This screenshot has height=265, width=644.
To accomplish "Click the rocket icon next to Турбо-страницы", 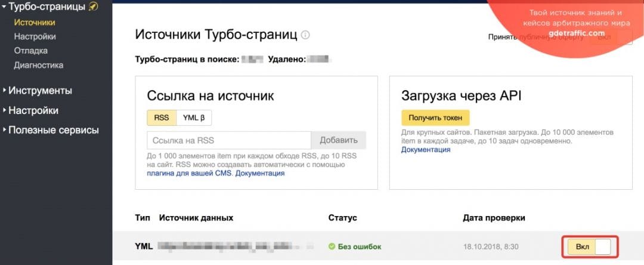I will [x=93, y=7].
